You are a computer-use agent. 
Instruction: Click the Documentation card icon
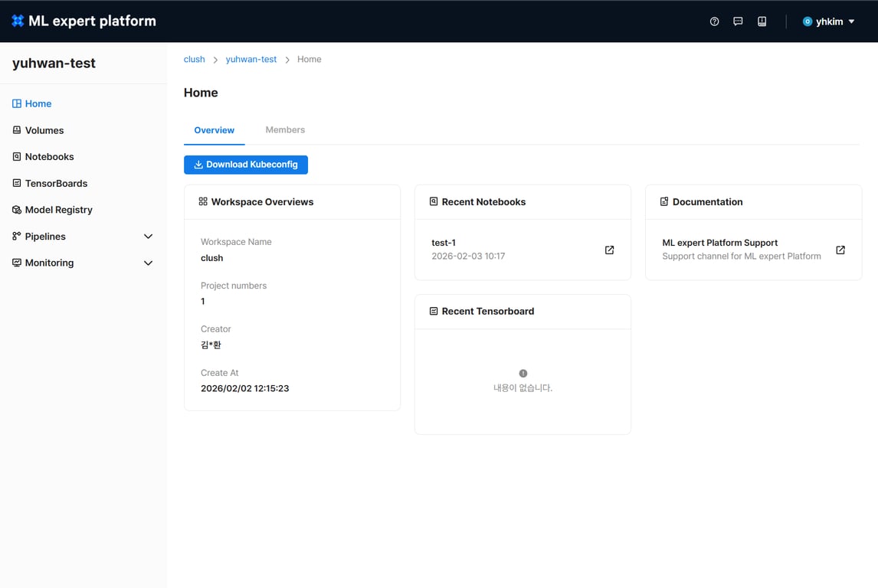tap(664, 201)
